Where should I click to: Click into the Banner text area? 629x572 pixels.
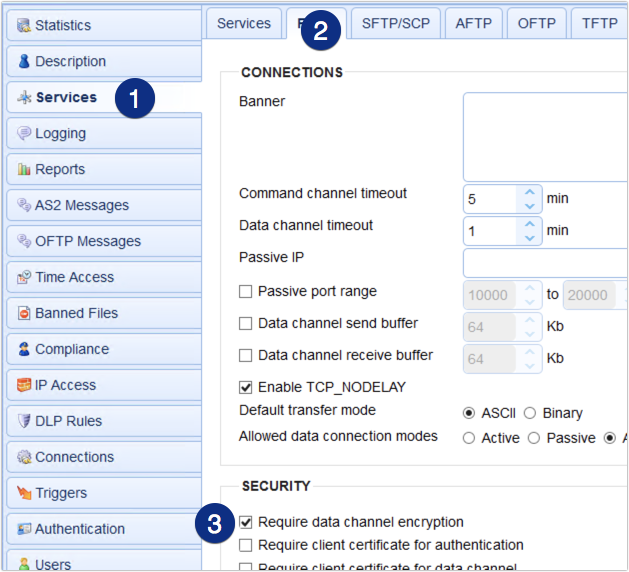point(545,136)
